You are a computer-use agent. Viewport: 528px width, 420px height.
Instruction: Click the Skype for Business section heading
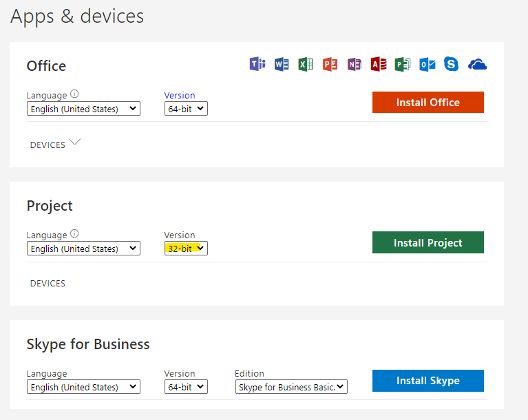point(88,344)
